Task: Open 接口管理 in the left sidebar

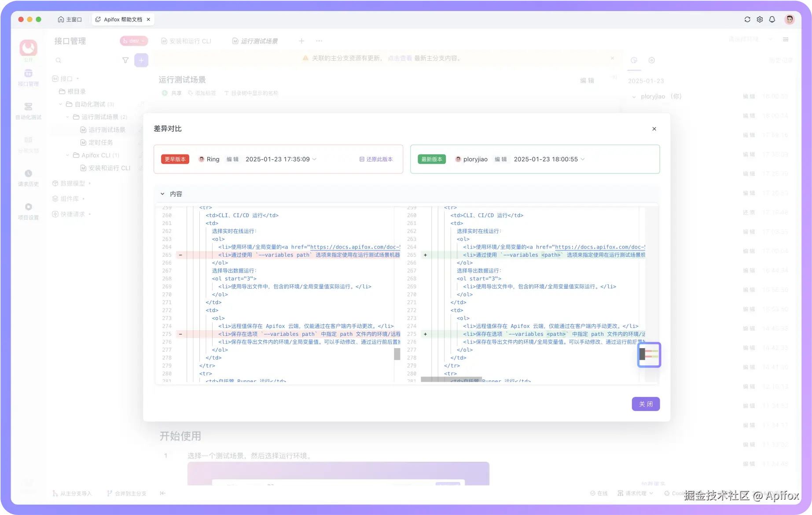Action: 28,77
